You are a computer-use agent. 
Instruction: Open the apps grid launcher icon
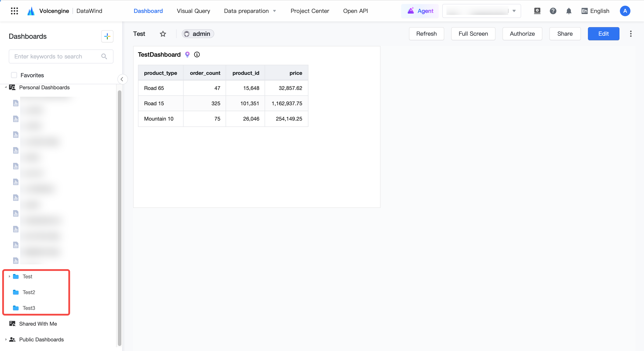click(x=14, y=11)
